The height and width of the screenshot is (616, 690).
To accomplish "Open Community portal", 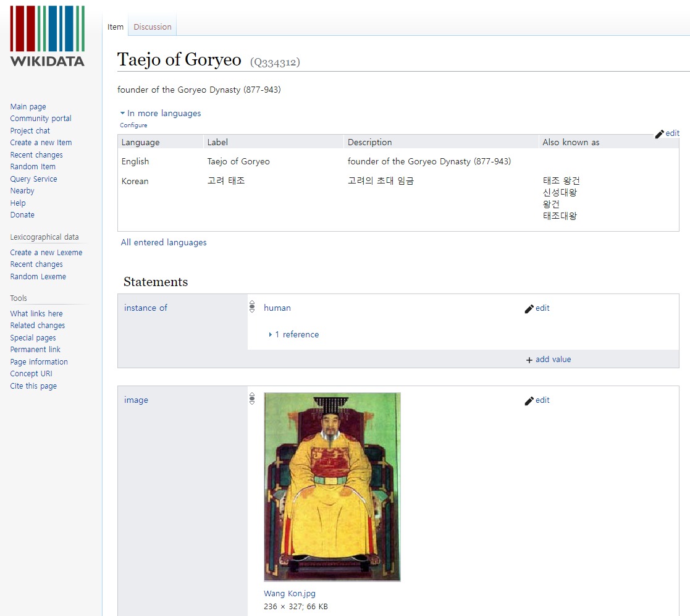I will tap(41, 119).
